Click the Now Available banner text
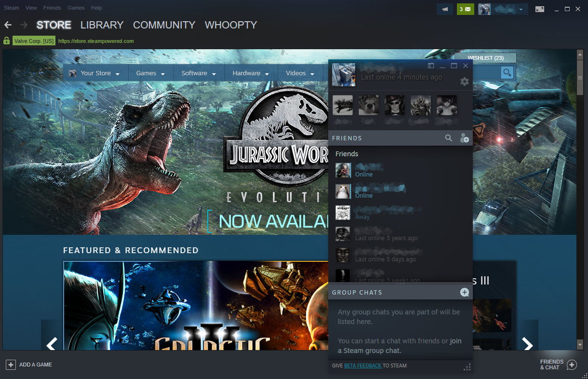The height and width of the screenshot is (379, 588). click(273, 221)
